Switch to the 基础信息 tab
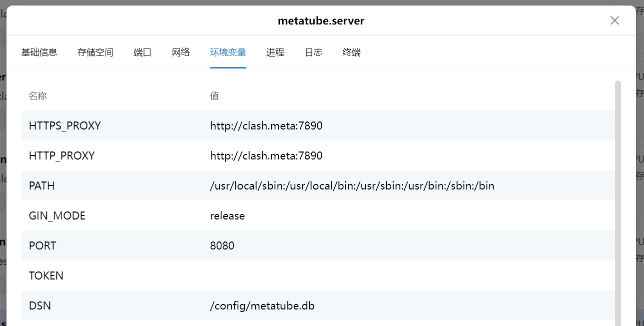 coord(39,52)
